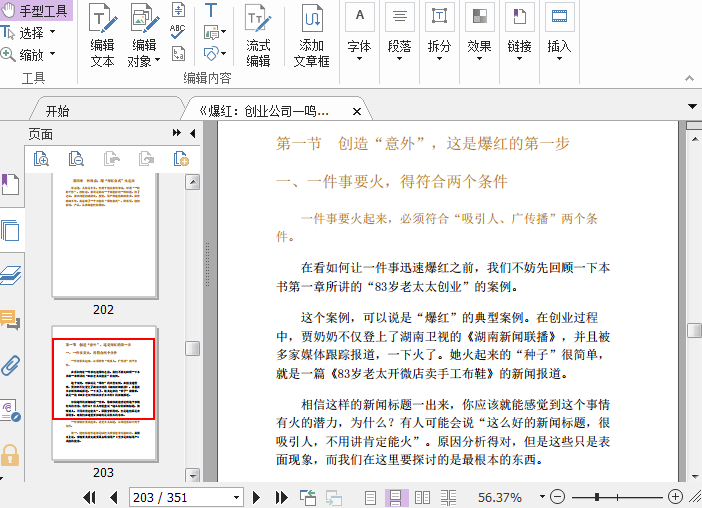
Task: Jump to the first page
Action: coord(89,497)
